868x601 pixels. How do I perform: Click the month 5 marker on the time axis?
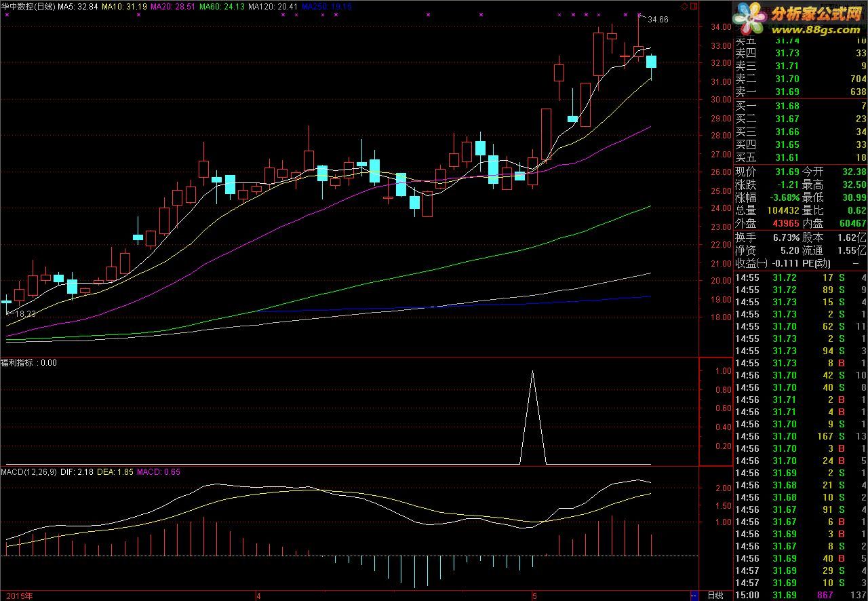(x=534, y=596)
